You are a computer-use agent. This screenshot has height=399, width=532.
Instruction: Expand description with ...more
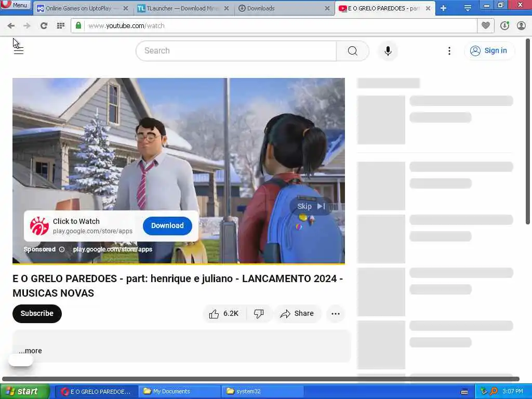(30, 351)
